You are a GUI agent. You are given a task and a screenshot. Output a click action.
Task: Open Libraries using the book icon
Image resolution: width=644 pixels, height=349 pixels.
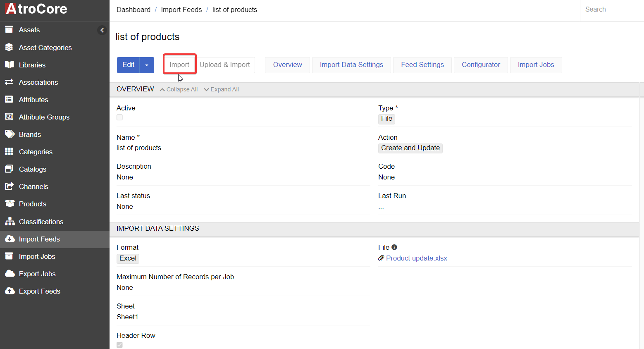point(9,65)
